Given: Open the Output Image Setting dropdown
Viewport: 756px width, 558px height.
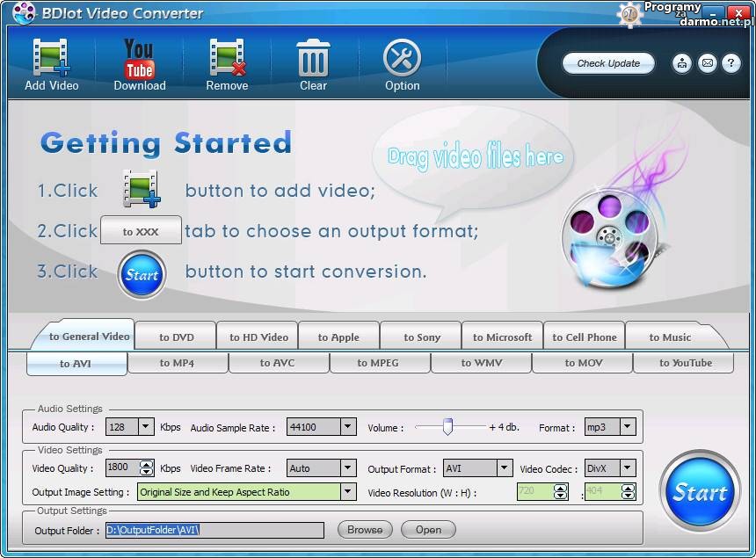Looking at the screenshot, I should point(348,492).
